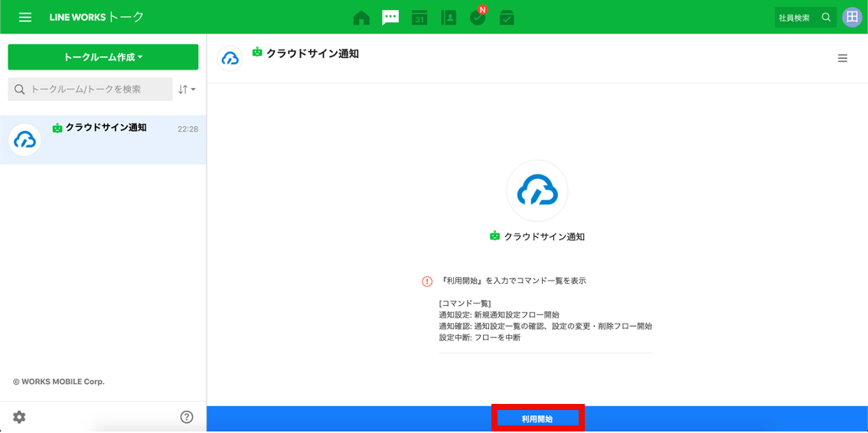Click the 『利用開始』を入力でコマンド一覧を表示 text
This screenshot has width=868, height=433.
pyautogui.click(x=514, y=281)
